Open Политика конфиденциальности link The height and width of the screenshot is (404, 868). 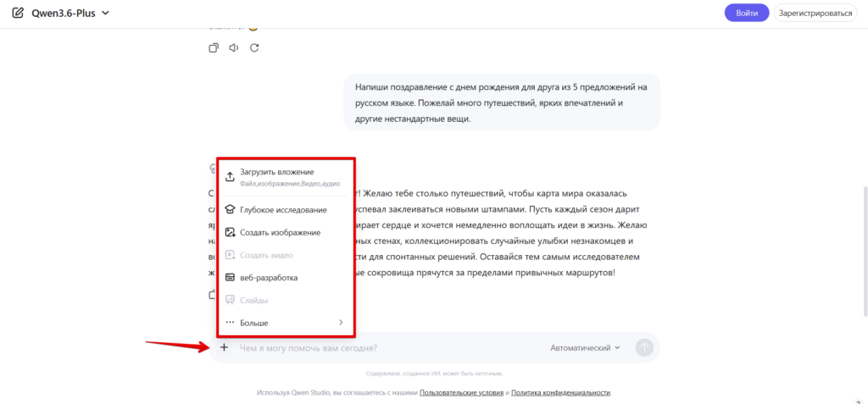(561, 392)
